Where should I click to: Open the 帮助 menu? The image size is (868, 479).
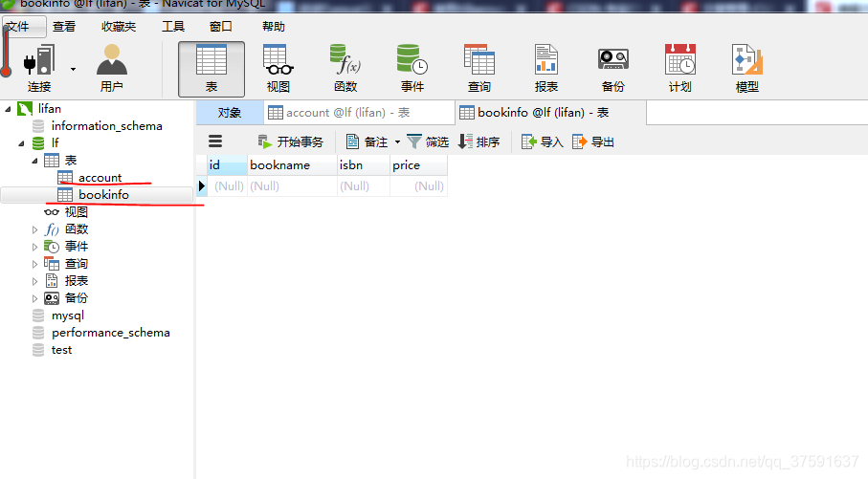pos(274,27)
